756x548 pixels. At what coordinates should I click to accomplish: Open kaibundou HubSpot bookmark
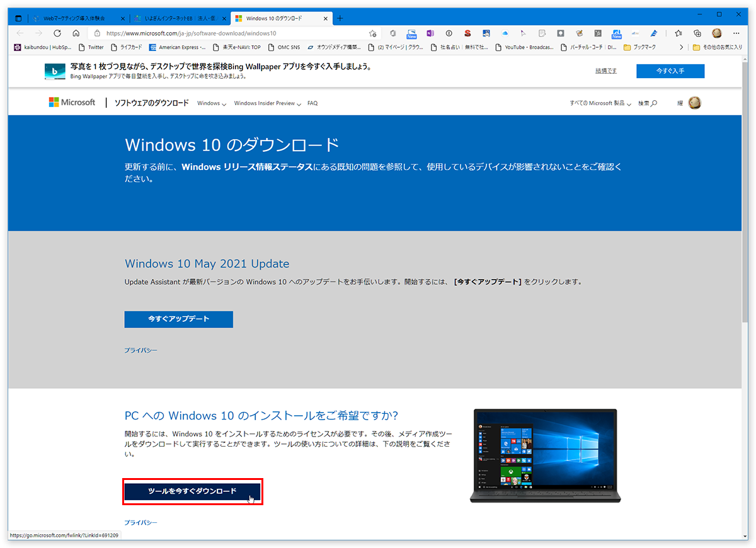click(42, 47)
